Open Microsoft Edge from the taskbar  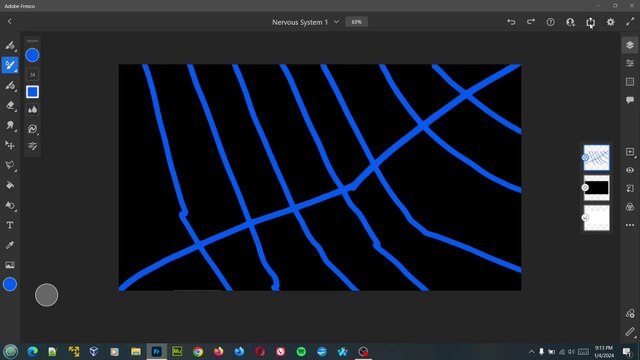coord(33,351)
